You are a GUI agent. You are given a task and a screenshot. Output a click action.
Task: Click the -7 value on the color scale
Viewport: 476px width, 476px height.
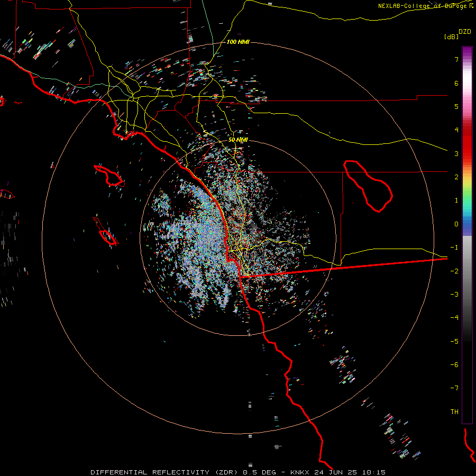pos(454,388)
